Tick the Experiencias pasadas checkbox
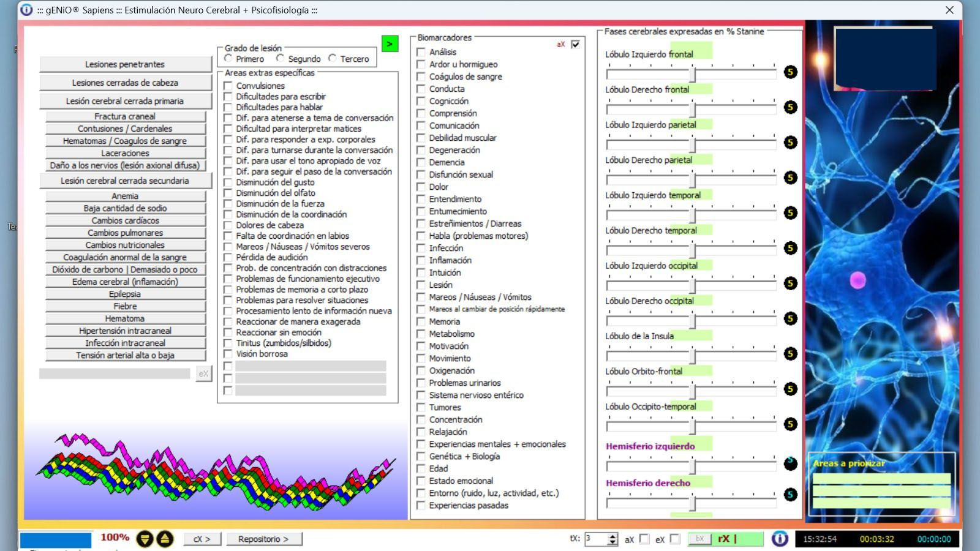980x551 pixels. point(421,505)
